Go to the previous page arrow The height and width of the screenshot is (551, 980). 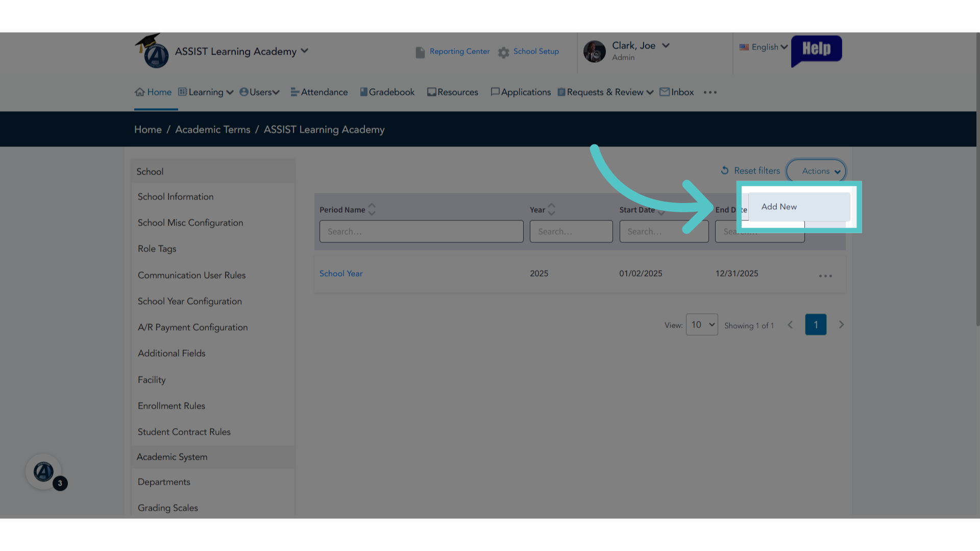790,324
